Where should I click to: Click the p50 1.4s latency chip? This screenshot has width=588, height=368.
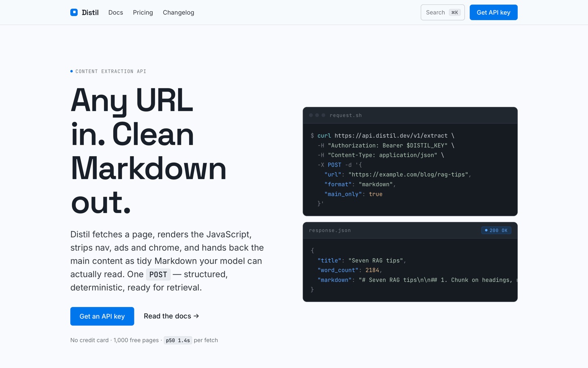[x=178, y=340]
